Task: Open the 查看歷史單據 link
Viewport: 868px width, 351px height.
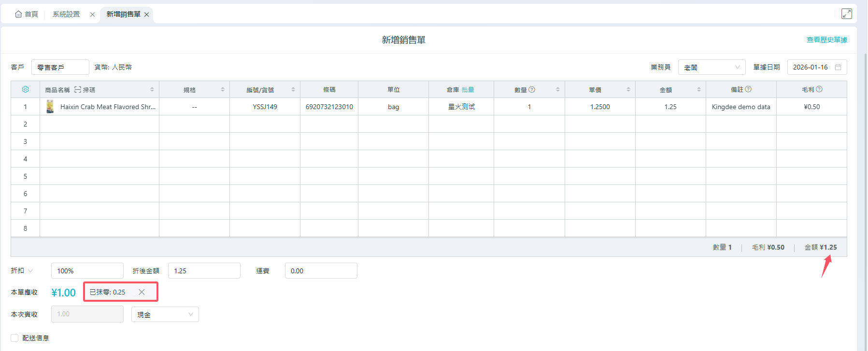Action: tap(826, 40)
